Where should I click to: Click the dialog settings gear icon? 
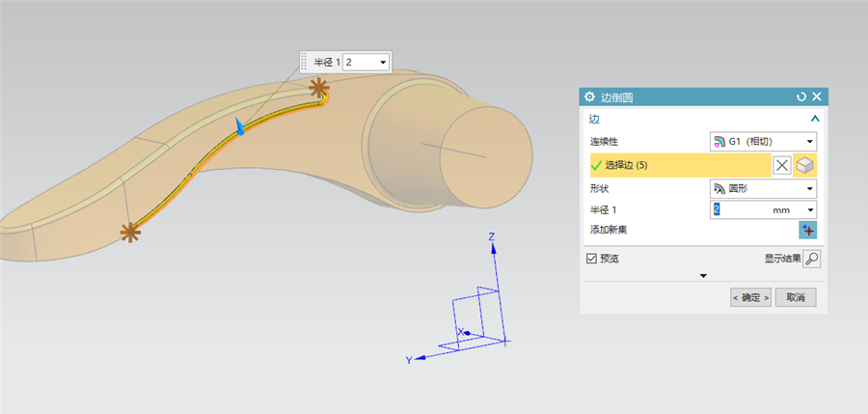(589, 97)
